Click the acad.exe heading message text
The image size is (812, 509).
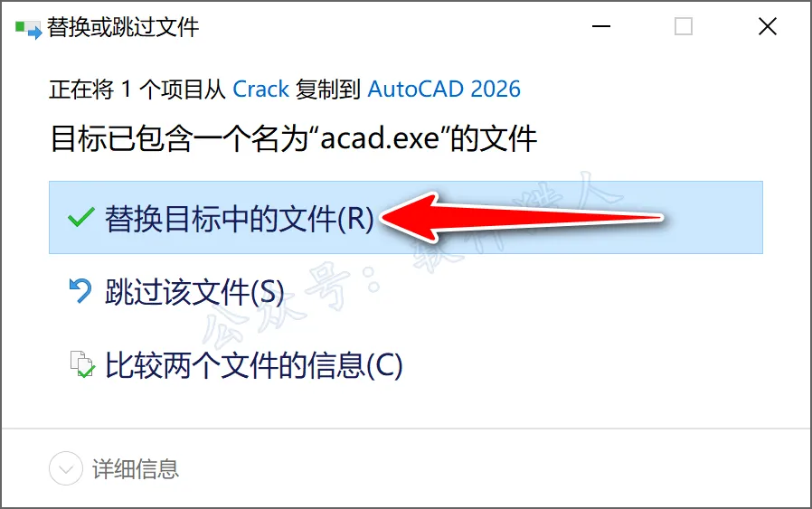294,138
